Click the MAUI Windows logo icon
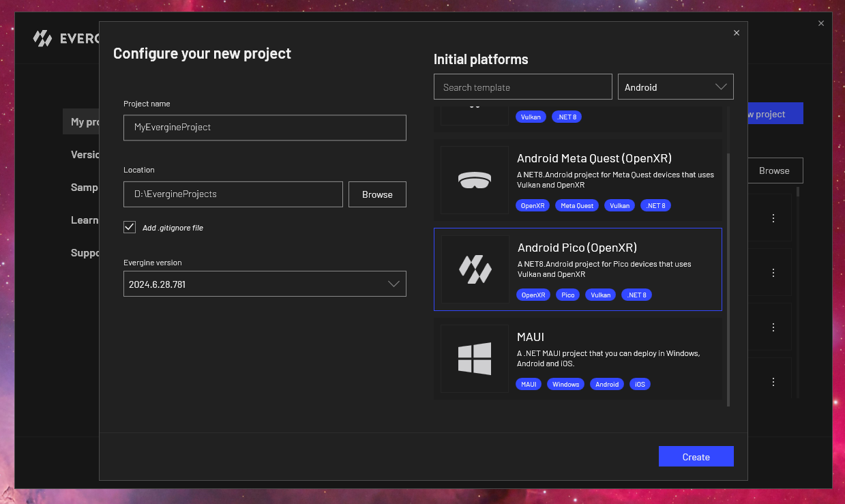 [x=475, y=359]
